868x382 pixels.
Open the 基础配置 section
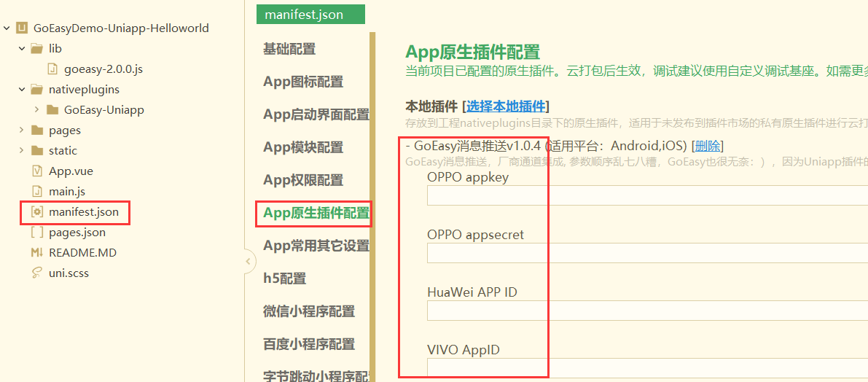[289, 49]
